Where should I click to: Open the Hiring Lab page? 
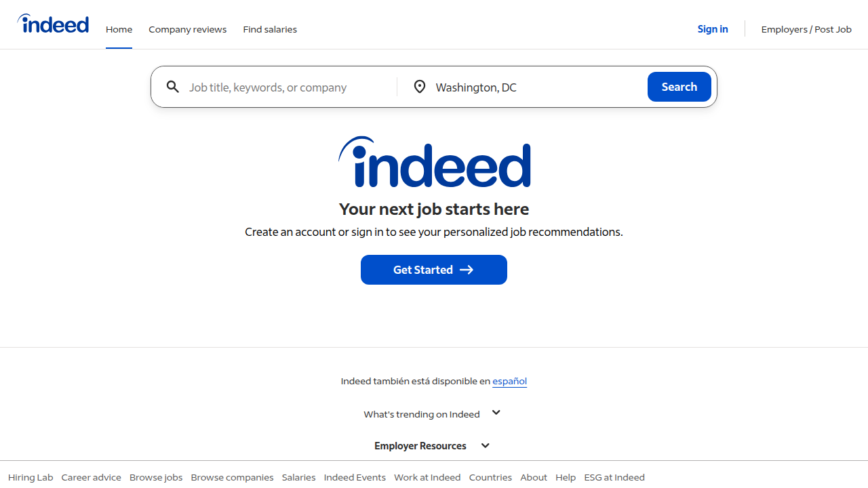(x=31, y=477)
